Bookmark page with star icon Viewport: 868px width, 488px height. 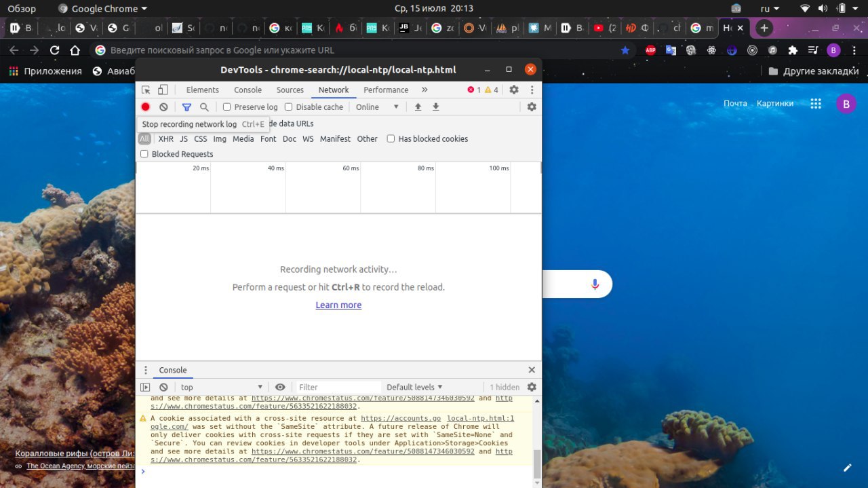[x=625, y=50]
